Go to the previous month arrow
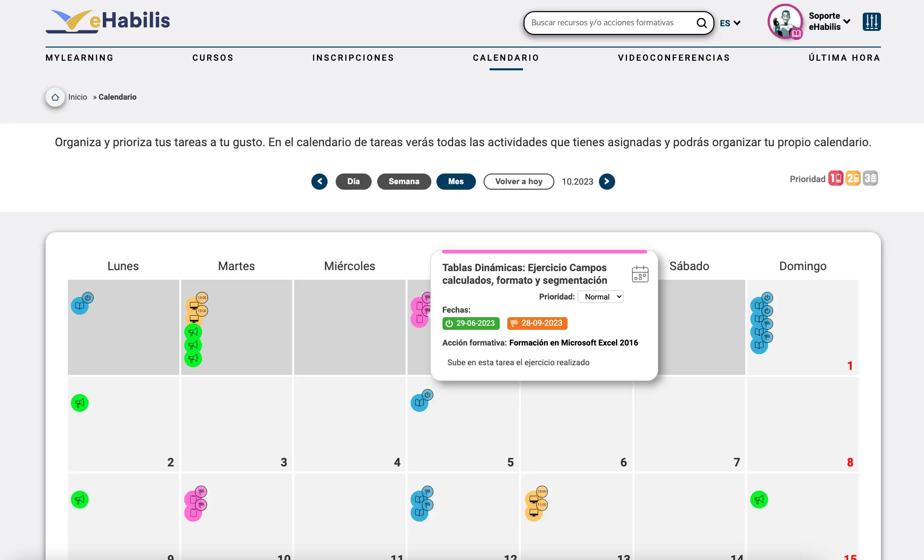The image size is (924, 560). (x=319, y=182)
